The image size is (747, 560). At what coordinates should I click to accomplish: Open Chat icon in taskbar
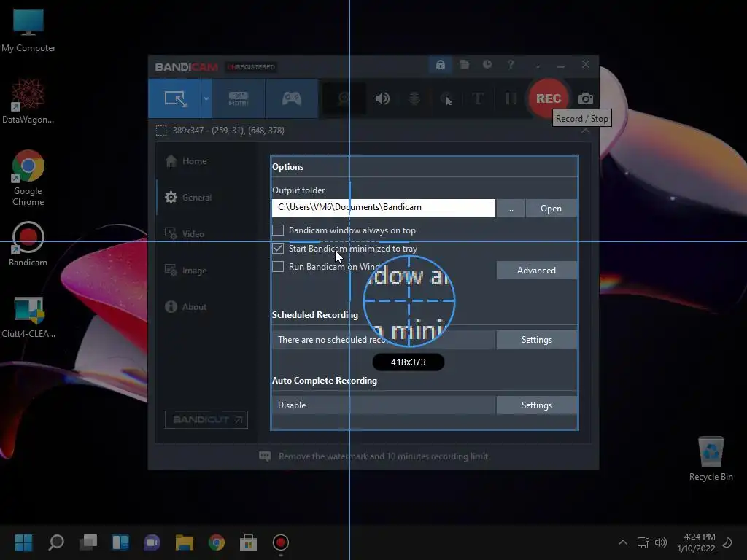tap(152, 542)
